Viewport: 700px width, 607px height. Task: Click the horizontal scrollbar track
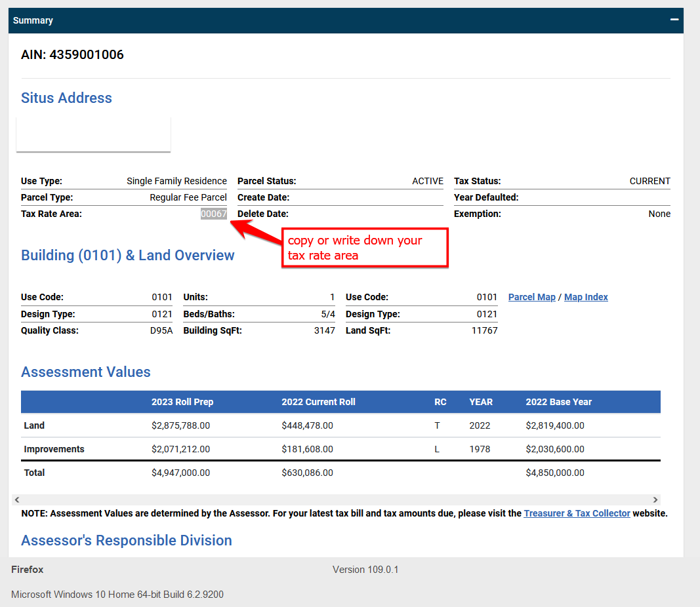[x=336, y=499]
